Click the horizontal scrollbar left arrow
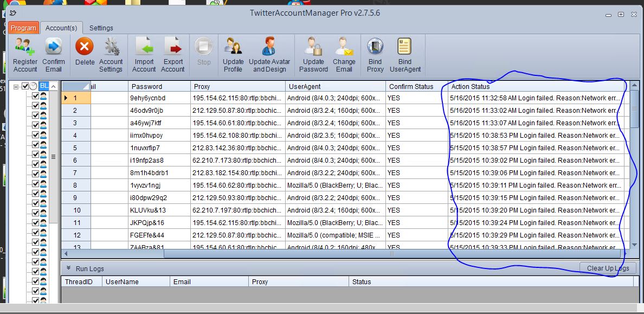 [65, 254]
